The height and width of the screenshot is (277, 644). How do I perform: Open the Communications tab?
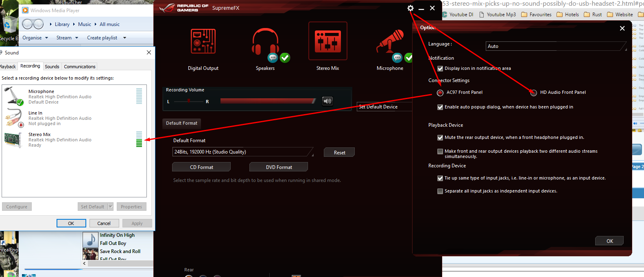[80, 67]
